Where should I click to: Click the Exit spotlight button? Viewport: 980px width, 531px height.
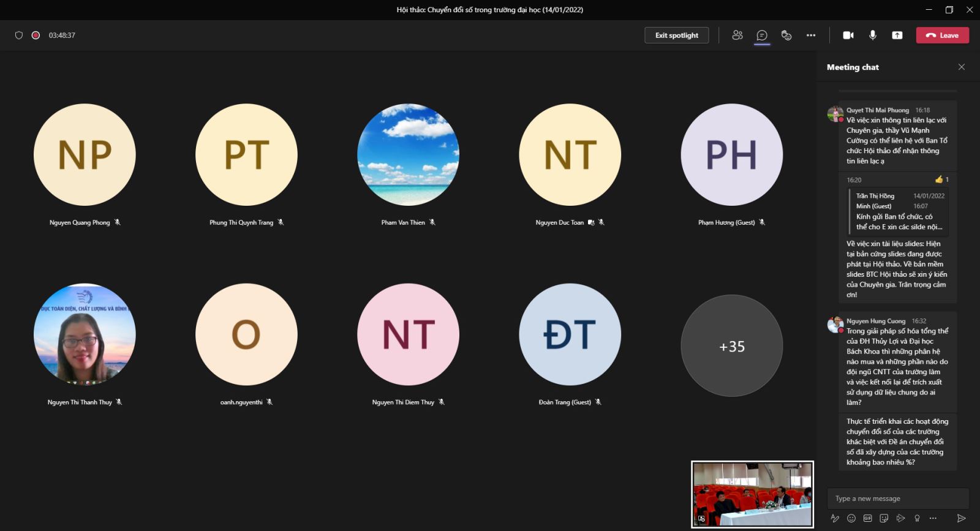676,36
